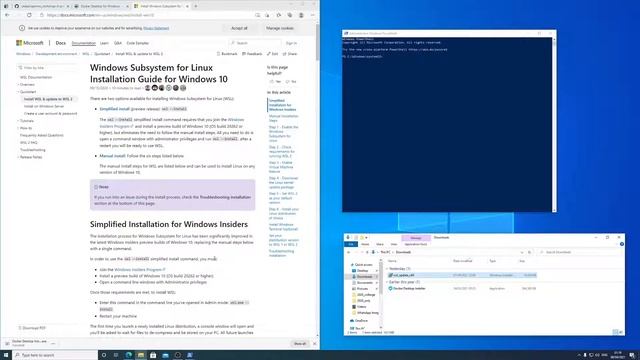
Task: Click Sign in link on Docs
Action: [291, 43]
